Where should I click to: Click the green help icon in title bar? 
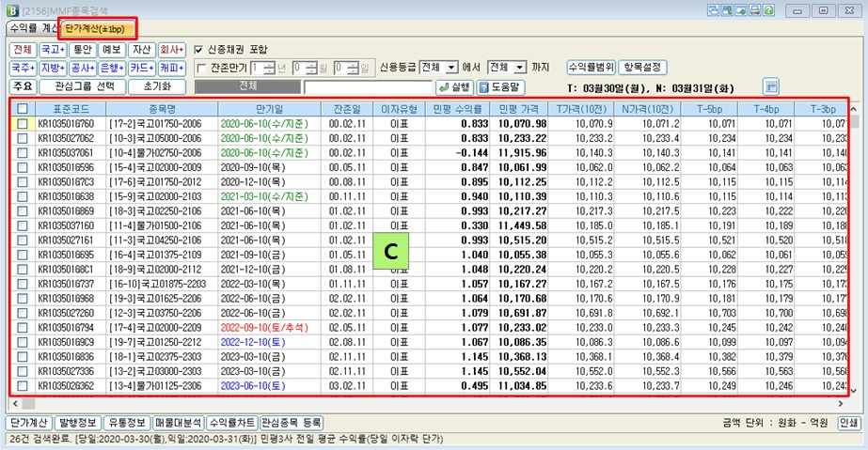click(x=769, y=10)
